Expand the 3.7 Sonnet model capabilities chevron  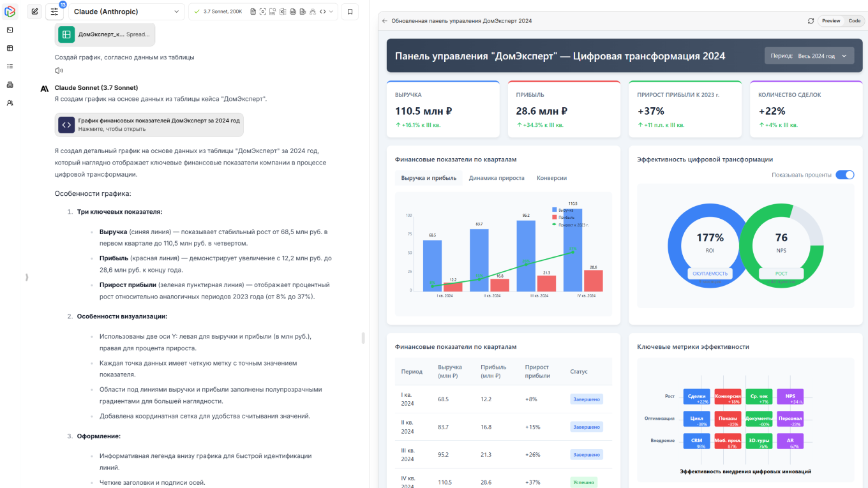click(x=331, y=11)
